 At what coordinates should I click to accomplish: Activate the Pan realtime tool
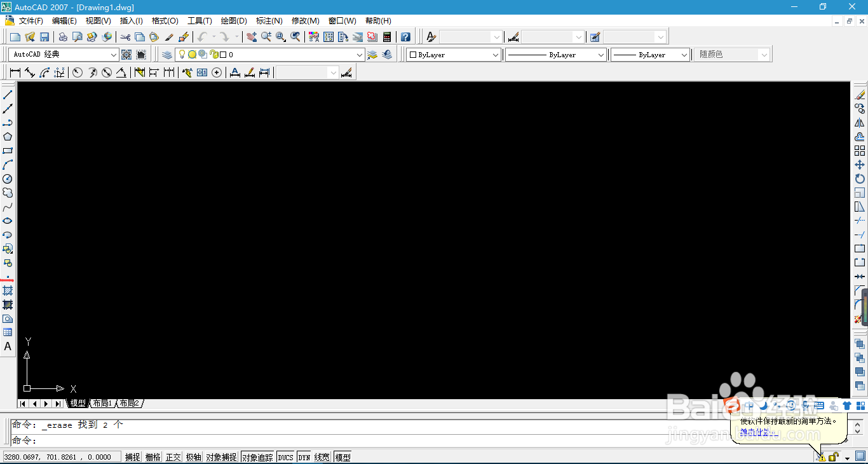[x=252, y=37]
